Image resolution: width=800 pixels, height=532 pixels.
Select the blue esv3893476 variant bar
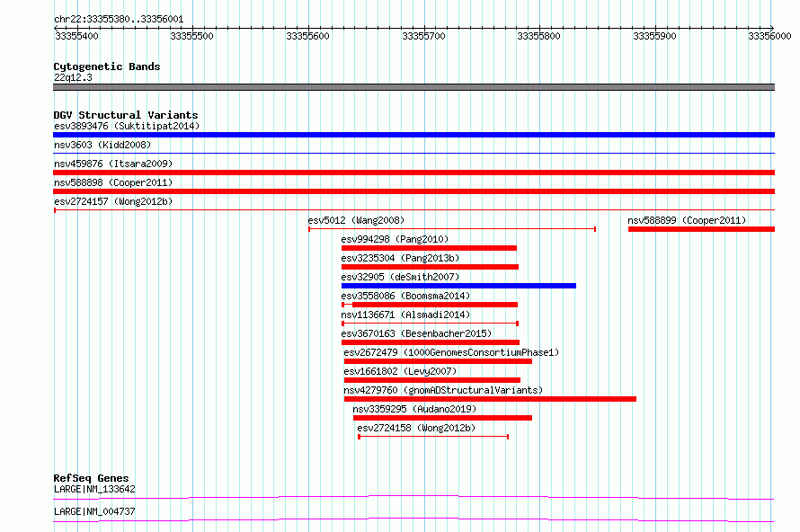pos(413,135)
